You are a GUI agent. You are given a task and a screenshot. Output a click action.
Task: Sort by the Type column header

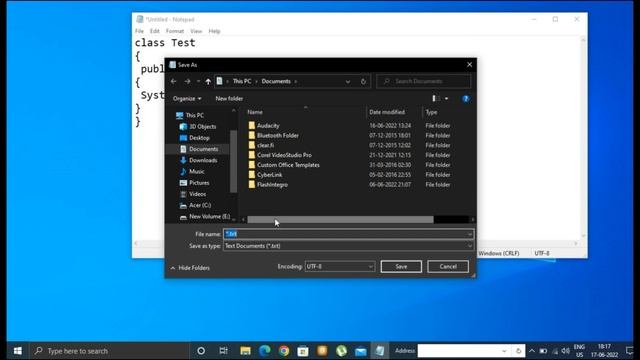(431, 112)
